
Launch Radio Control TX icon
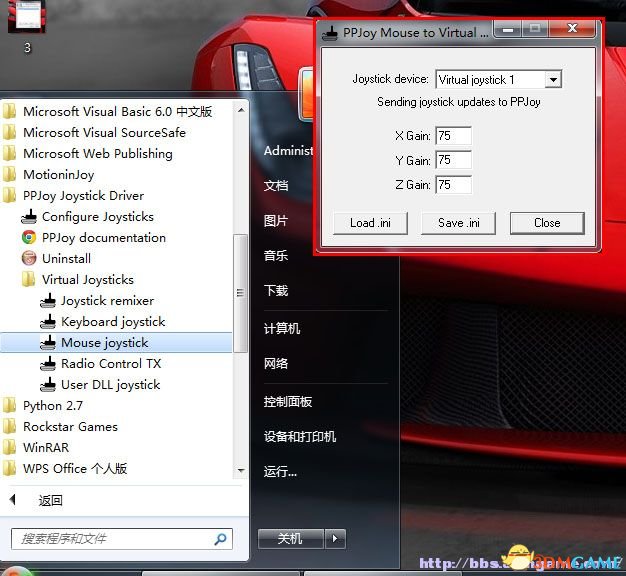(48, 364)
